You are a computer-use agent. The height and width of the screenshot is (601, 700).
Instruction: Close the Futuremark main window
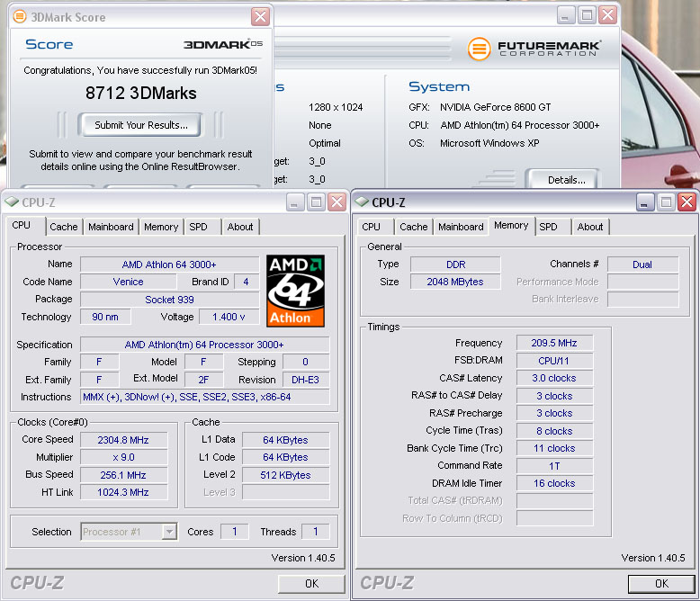click(x=608, y=15)
